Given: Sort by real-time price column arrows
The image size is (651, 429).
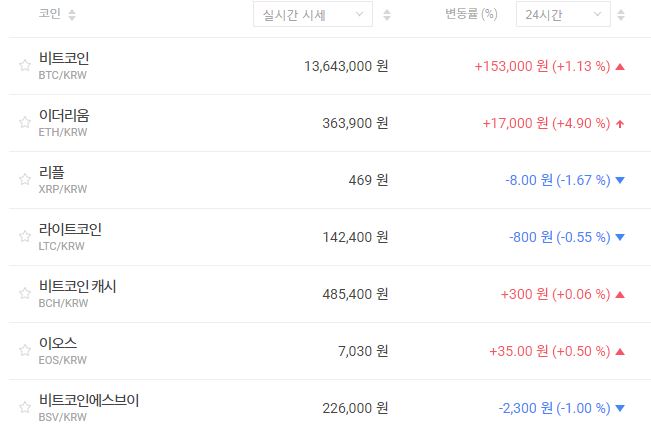Looking at the screenshot, I should click(x=387, y=15).
